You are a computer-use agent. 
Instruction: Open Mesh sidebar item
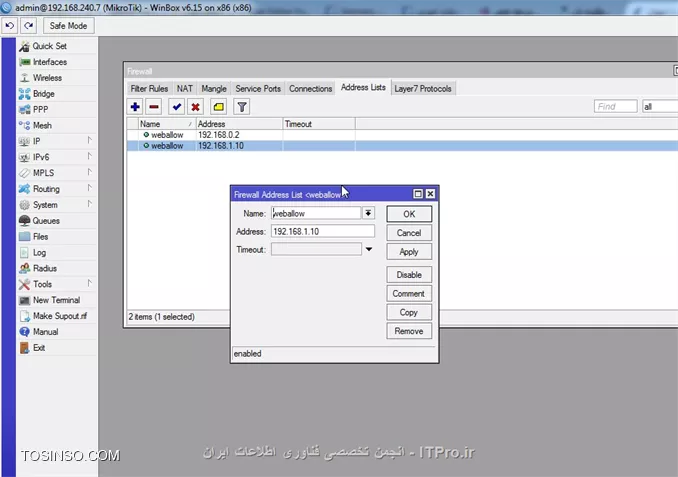tap(57, 125)
